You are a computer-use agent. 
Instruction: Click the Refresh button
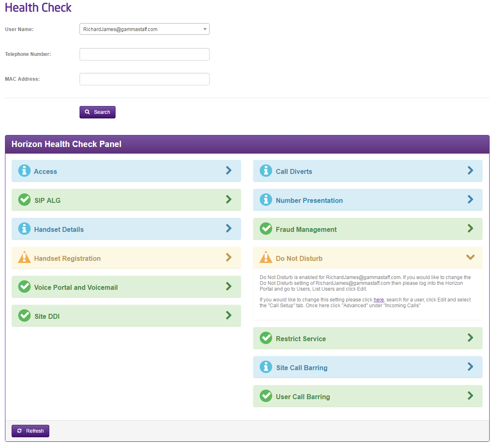(x=30, y=431)
